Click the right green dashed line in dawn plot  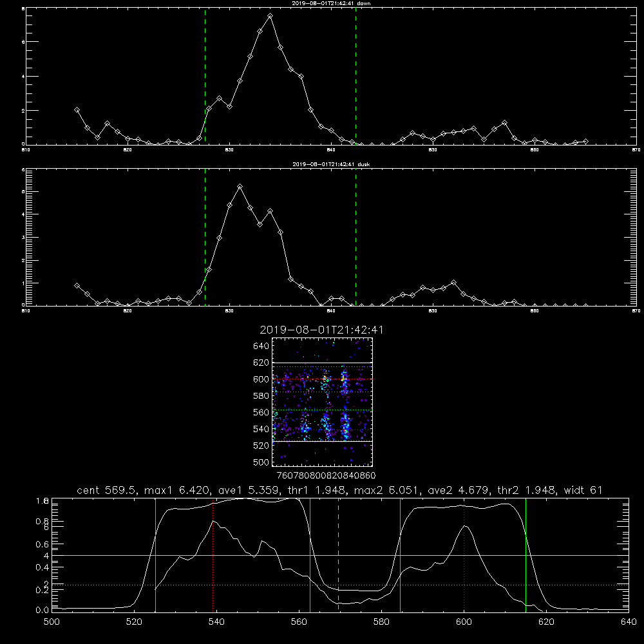coord(355,77)
